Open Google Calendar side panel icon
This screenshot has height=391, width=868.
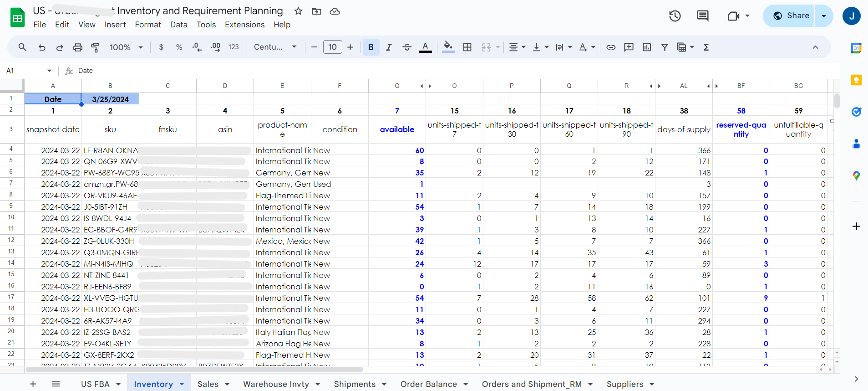click(x=856, y=48)
